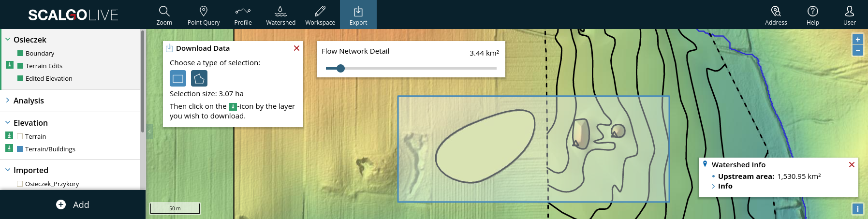The height and width of the screenshot is (219, 868).
Task: Open the Workspace editor
Action: [x=320, y=15]
